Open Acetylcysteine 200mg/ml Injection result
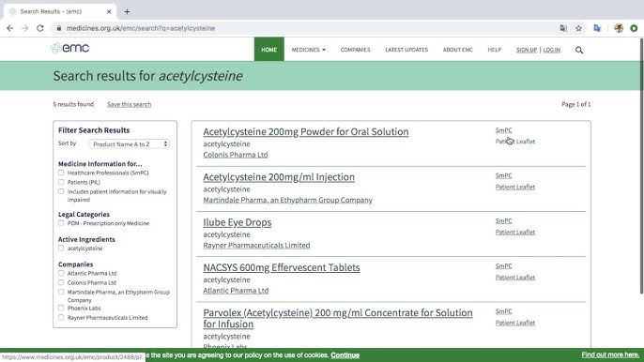The width and height of the screenshot is (644, 362). click(279, 177)
